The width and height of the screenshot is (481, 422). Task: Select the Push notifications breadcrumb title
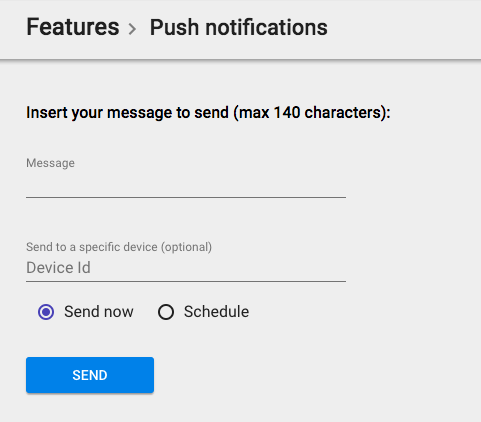(238, 27)
